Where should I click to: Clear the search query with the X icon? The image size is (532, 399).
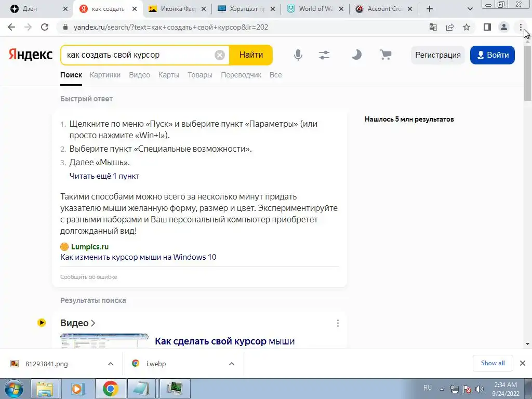[x=220, y=55]
